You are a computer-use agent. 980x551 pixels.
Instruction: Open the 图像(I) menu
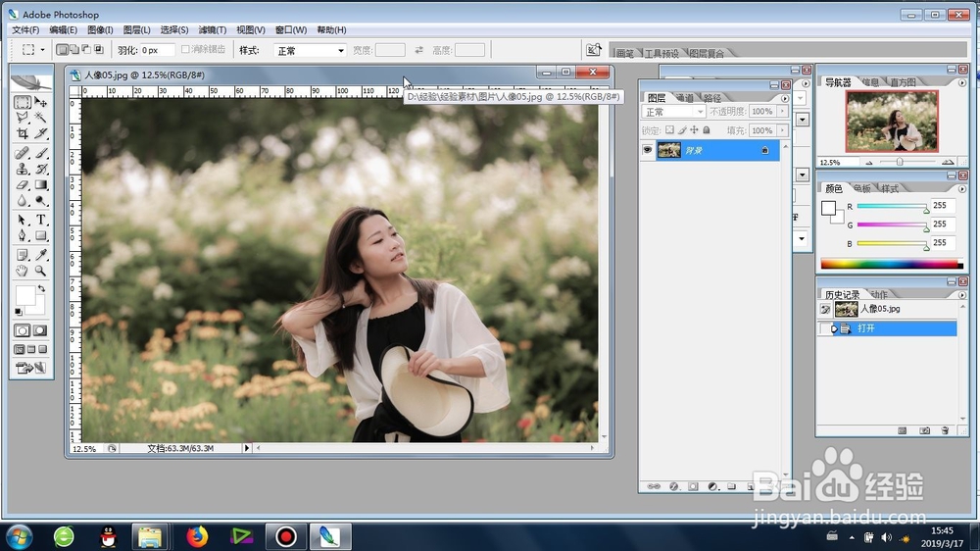(x=100, y=29)
